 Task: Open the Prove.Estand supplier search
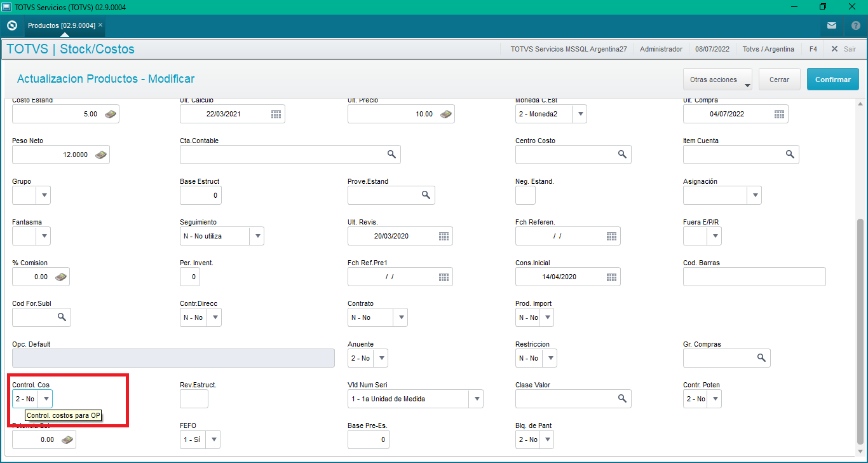tap(426, 195)
